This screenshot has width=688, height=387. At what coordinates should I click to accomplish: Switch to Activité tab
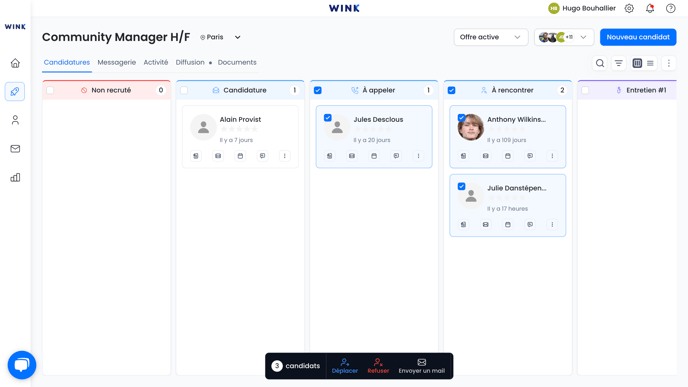click(156, 62)
